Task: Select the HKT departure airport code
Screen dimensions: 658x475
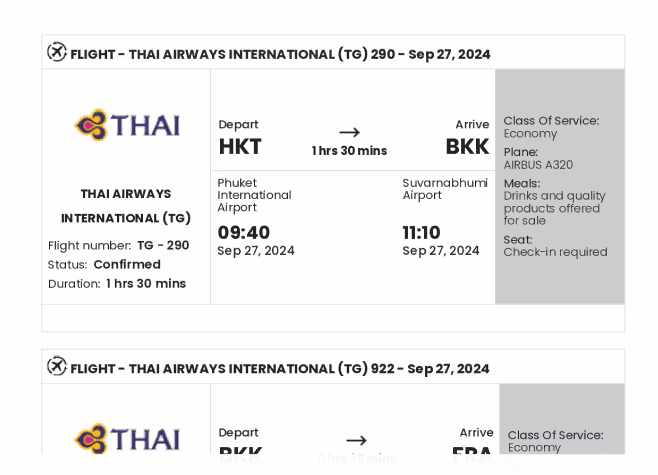Action: (x=240, y=147)
